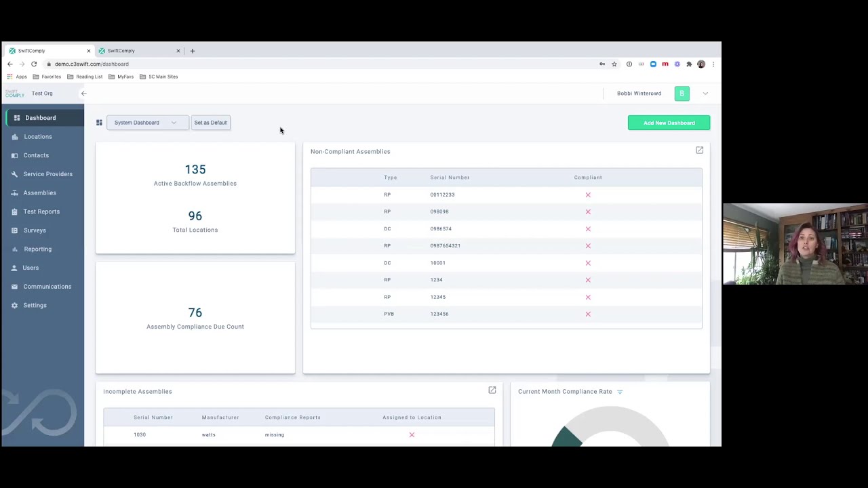Click the address bar URL
This screenshot has height=488, width=868.
point(92,64)
